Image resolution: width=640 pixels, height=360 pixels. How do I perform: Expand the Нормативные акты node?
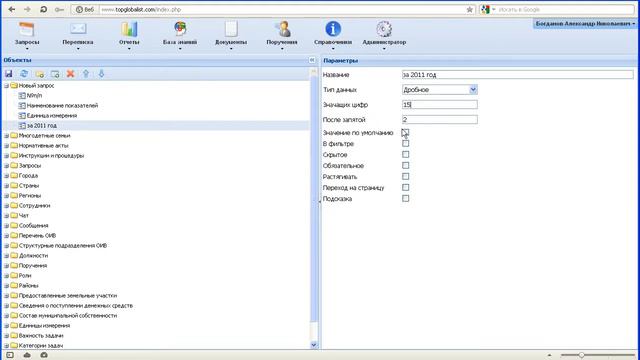click(x=6, y=146)
